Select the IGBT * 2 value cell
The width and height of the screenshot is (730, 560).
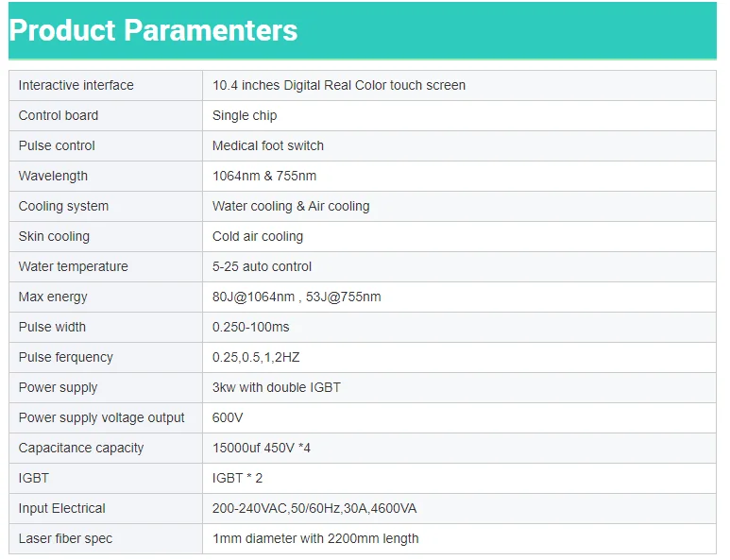click(237, 478)
